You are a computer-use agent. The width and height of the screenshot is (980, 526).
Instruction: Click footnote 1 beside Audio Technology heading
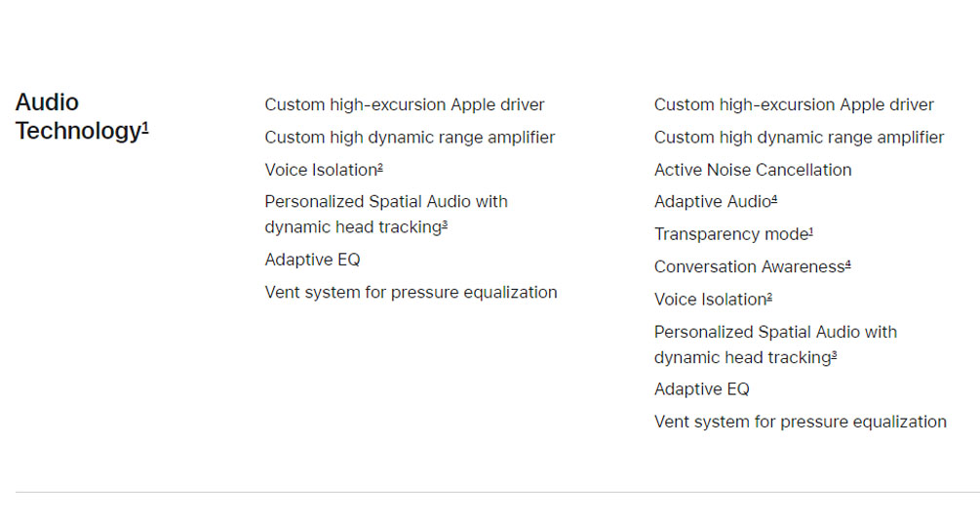[x=145, y=126]
